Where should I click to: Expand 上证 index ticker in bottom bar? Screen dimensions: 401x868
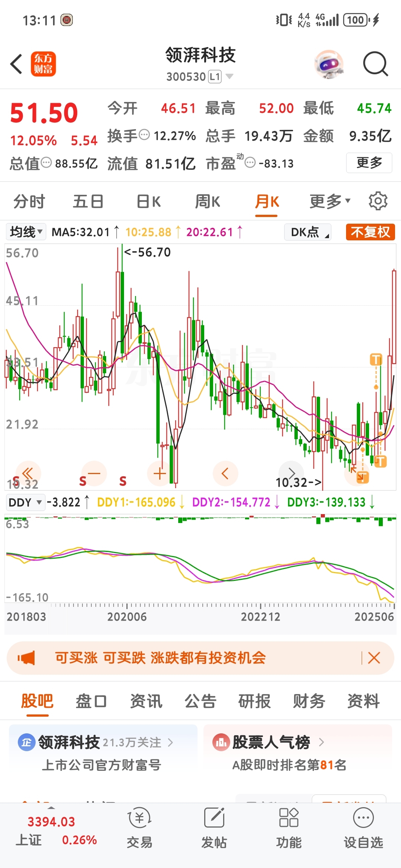52,808
